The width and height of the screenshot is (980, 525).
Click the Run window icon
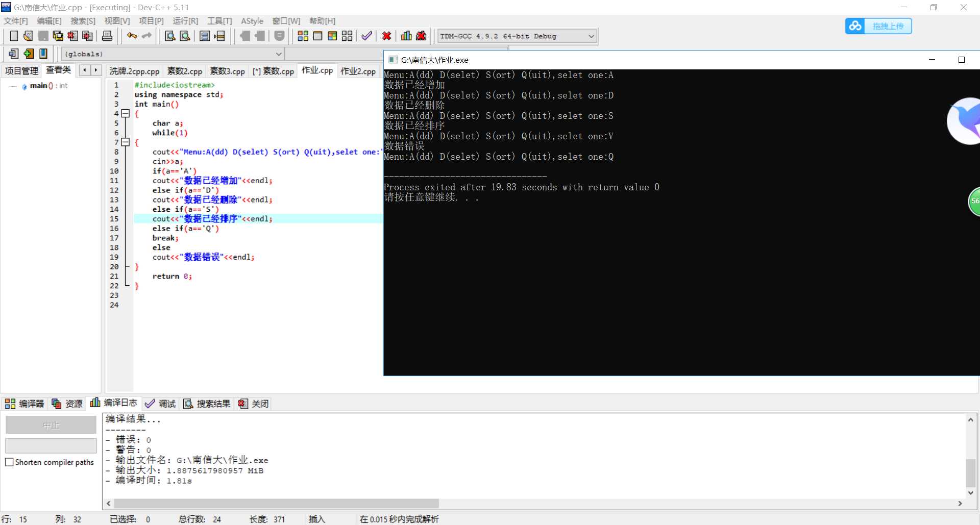click(317, 36)
